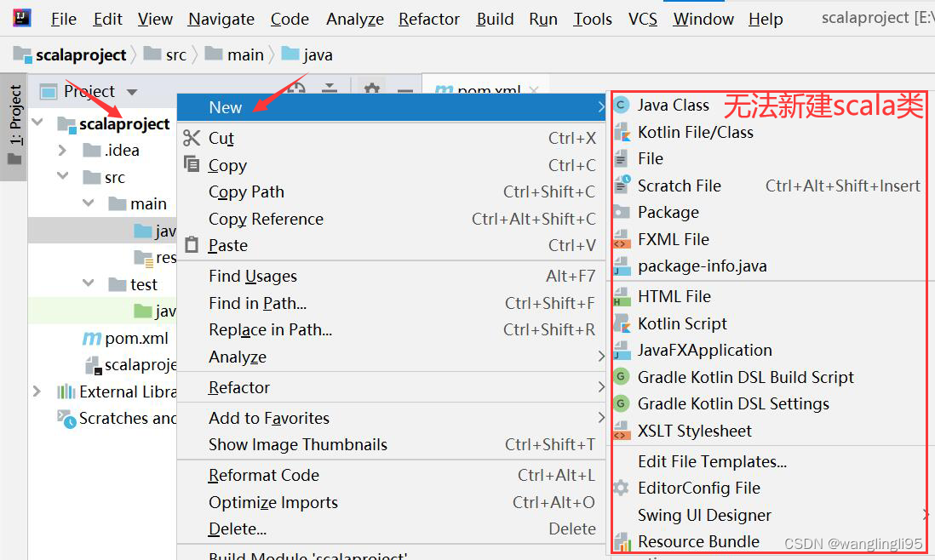Image resolution: width=935 pixels, height=560 pixels.
Task: Click the Gradle Kotlin DSL Settings icon
Action: [x=622, y=403]
